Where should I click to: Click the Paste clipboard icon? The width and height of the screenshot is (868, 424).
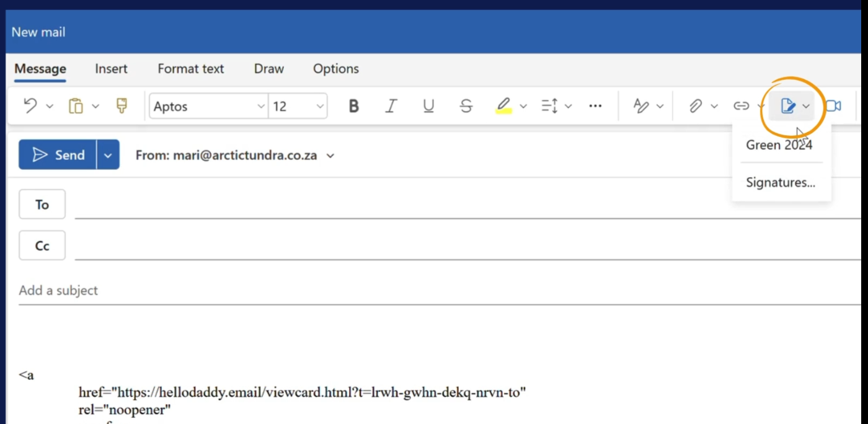76,106
